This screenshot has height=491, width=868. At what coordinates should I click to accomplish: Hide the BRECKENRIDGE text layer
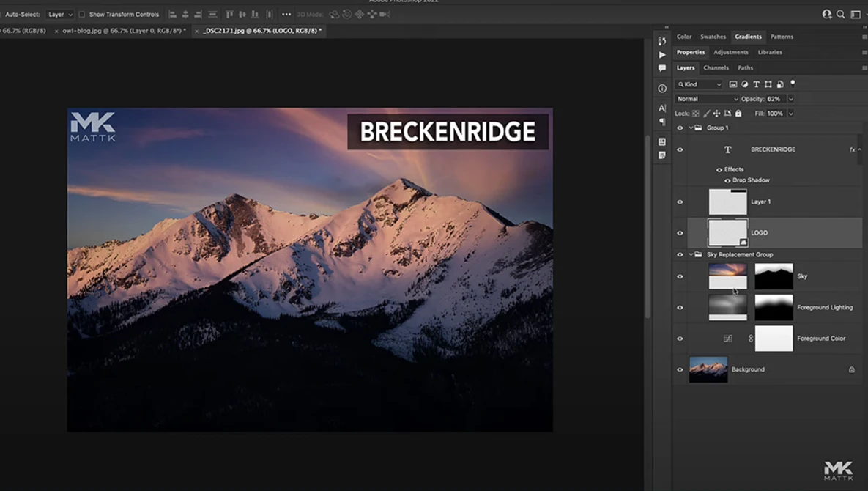point(680,149)
